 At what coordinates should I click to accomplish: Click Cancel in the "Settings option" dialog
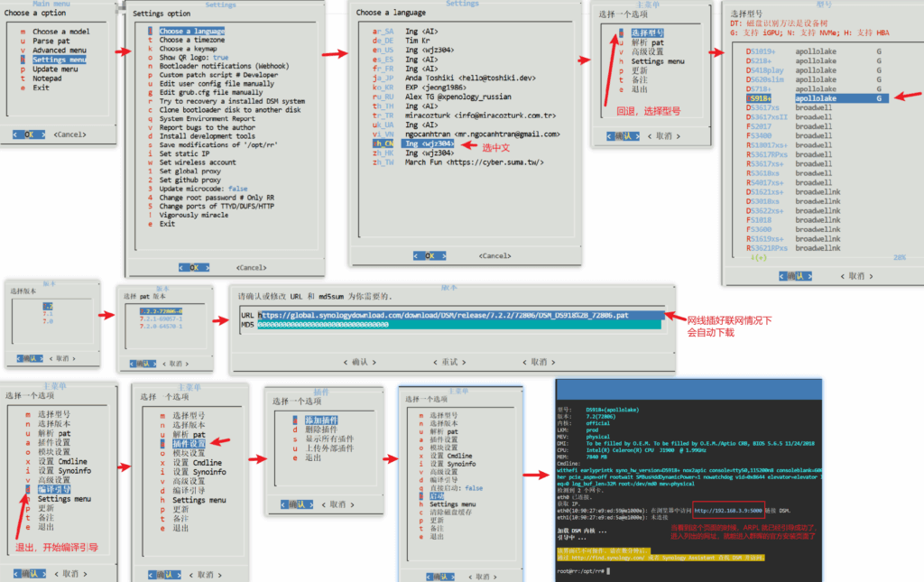[251, 267]
